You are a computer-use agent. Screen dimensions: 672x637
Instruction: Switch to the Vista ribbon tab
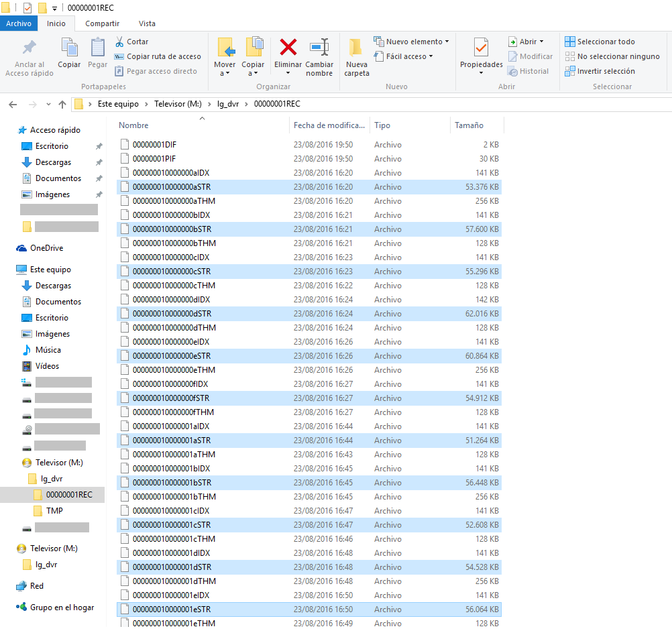[147, 23]
